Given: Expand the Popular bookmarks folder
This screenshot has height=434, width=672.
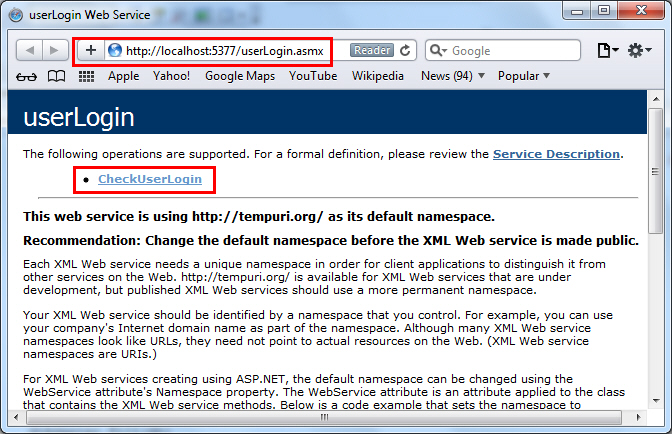Looking at the screenshot, I should click(x=523, y=76).
